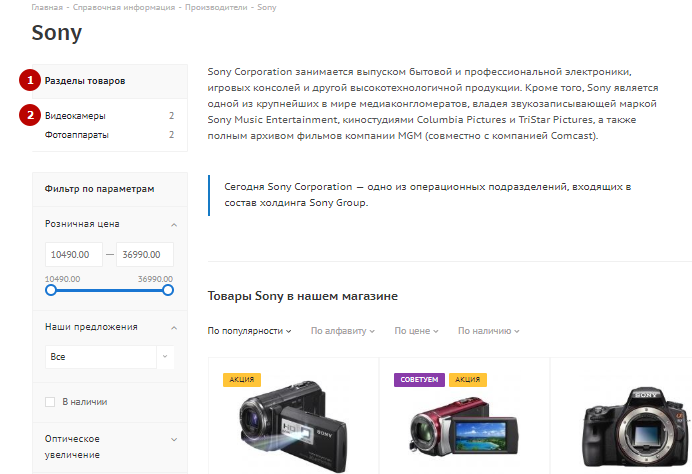Click Акция badge on black camcorder
This screenshot has height=474, width=692.
pyautogui.click(x=242, y=380)
